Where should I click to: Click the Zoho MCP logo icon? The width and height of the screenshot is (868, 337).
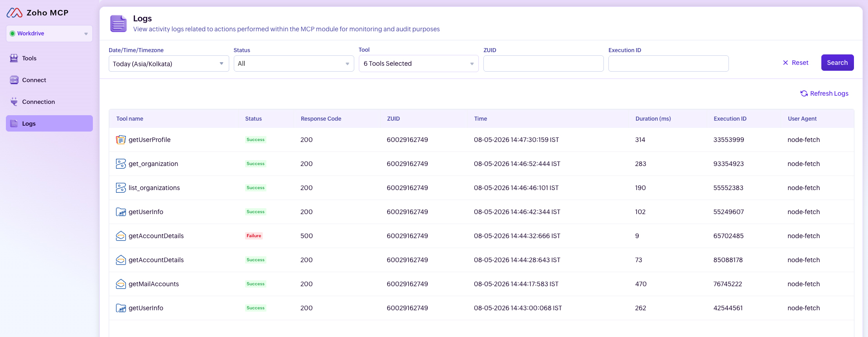(14, 13)
